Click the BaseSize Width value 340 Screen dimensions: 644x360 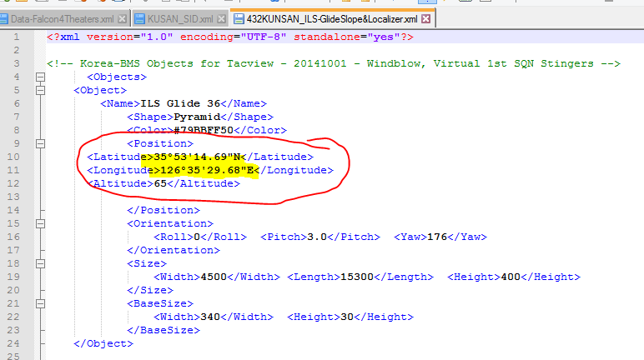tap(210, 317)
